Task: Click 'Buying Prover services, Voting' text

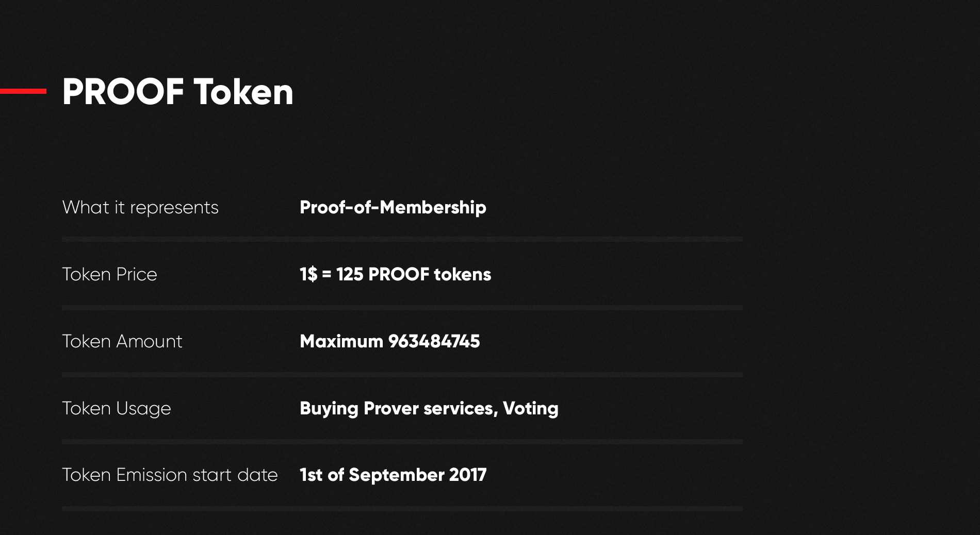Action: (429, 408)
